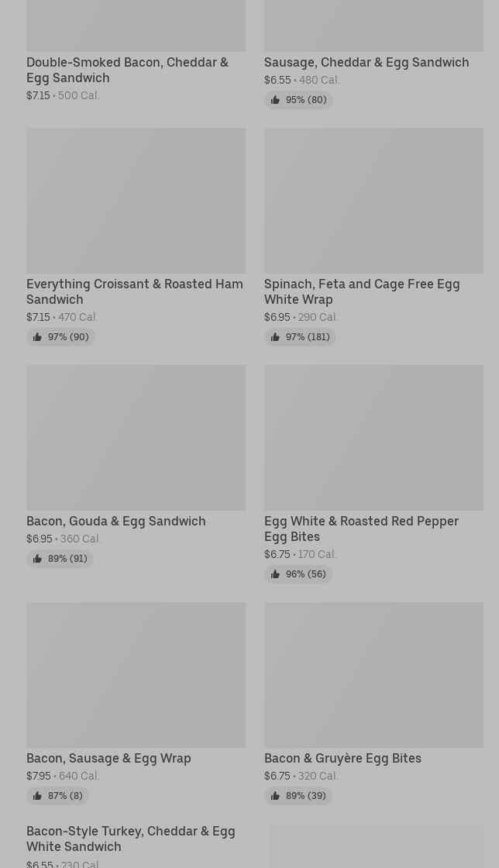Viewport: 499px width, 868px height.
Task: Click thumbs-up icon under Bacon, Gouda & Egg Sandwich
Action: coord(37,559)
